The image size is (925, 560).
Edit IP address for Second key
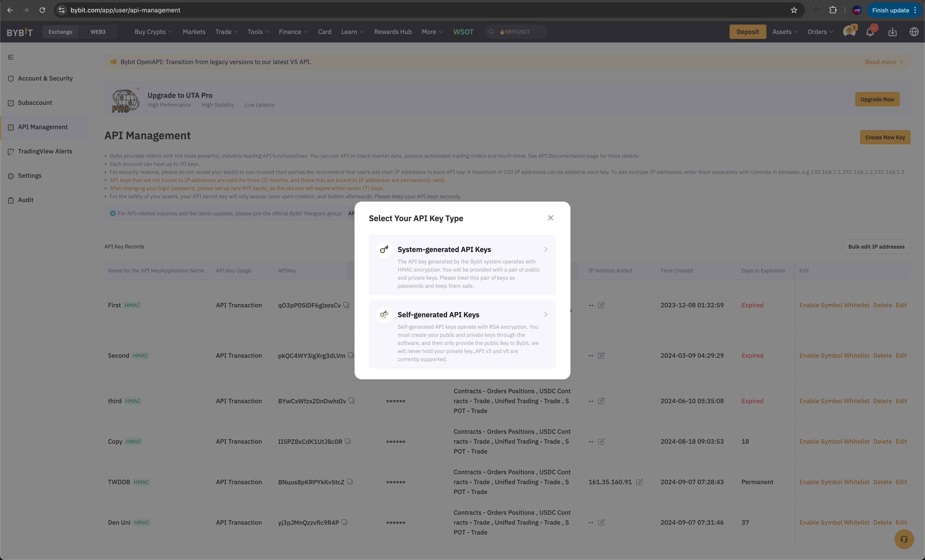(x=601, y=355)
